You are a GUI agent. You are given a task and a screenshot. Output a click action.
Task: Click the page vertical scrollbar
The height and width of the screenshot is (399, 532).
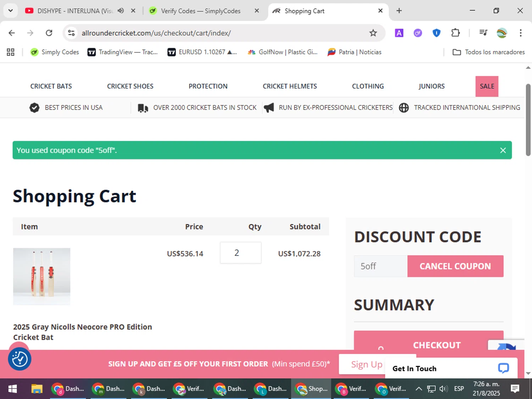(528, 120)
